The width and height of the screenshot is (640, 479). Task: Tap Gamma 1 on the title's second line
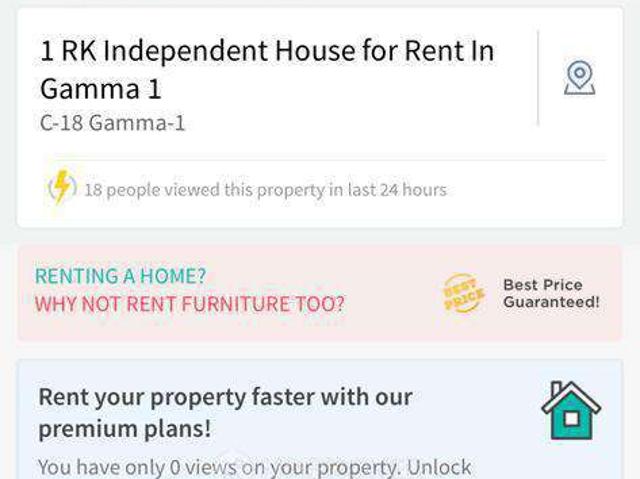coord(100,88)
